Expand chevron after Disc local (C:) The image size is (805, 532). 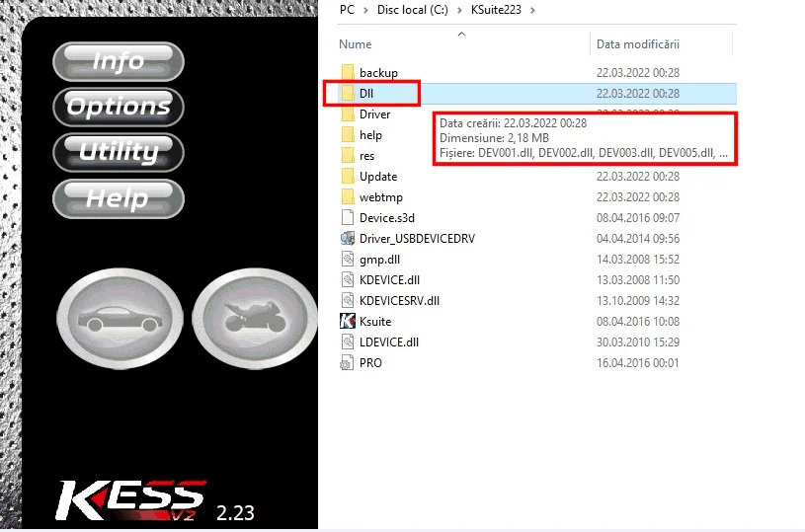coord(459,10)
